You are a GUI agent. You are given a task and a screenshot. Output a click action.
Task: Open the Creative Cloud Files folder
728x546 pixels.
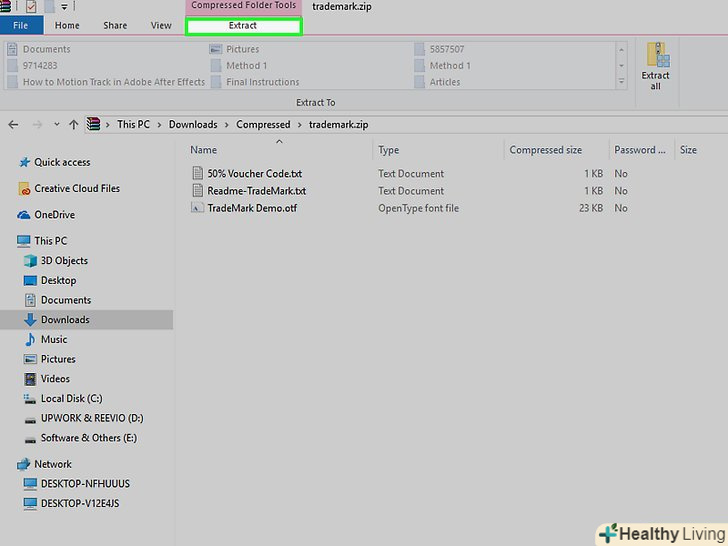(x=76, y=188)
